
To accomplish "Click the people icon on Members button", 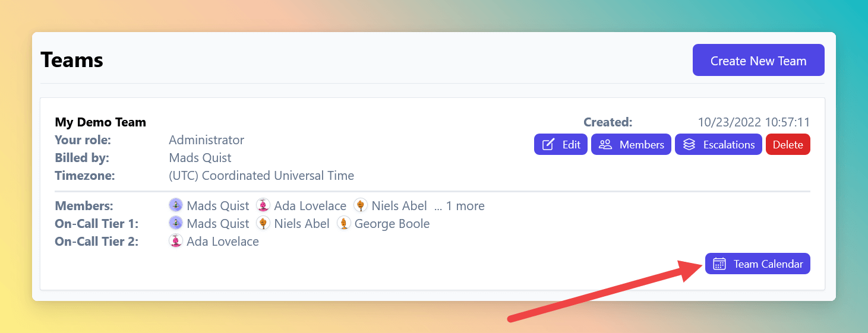I will pyautogui.click(x=605, y=144).
